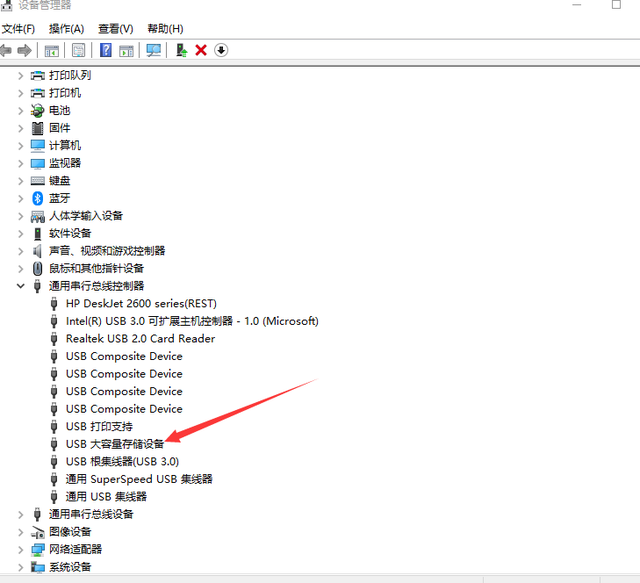This screenshot has width=640, height=583.
Task: Select Intel(R) USB 3.0 可扩展主机控制器 entry
Action: point(192,321)
